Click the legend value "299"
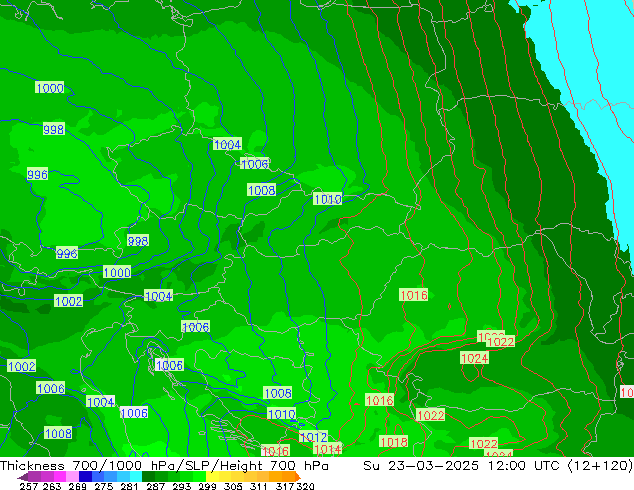This screenshot has width=634, height=490. (207, 486)
